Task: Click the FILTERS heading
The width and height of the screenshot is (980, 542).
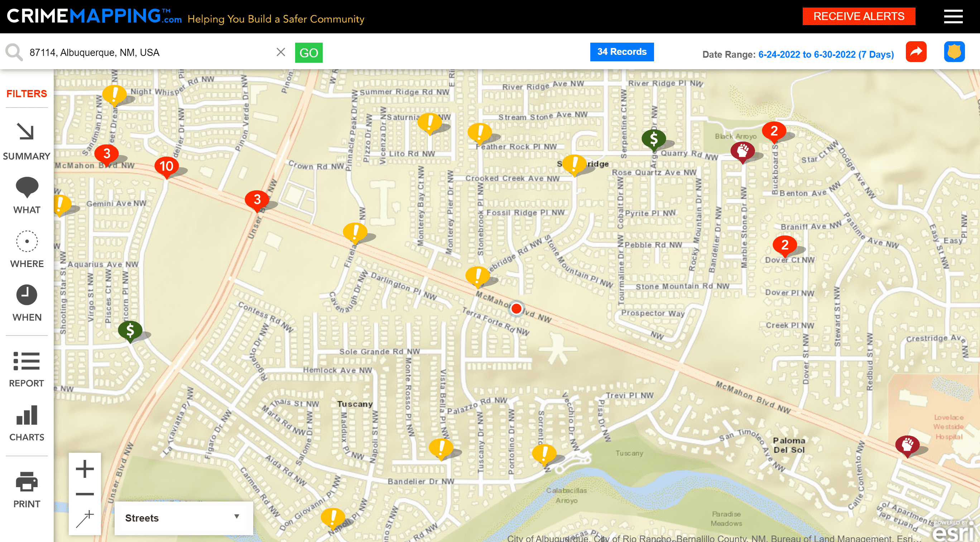Action: tap(27, 94)
